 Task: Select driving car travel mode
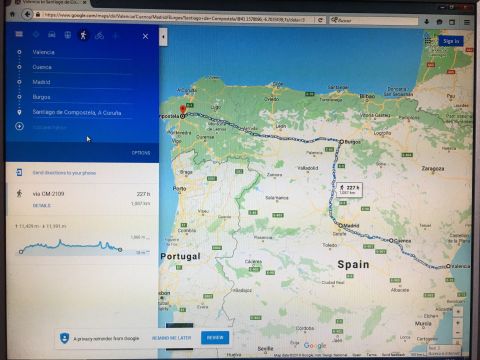click(52, 35)
